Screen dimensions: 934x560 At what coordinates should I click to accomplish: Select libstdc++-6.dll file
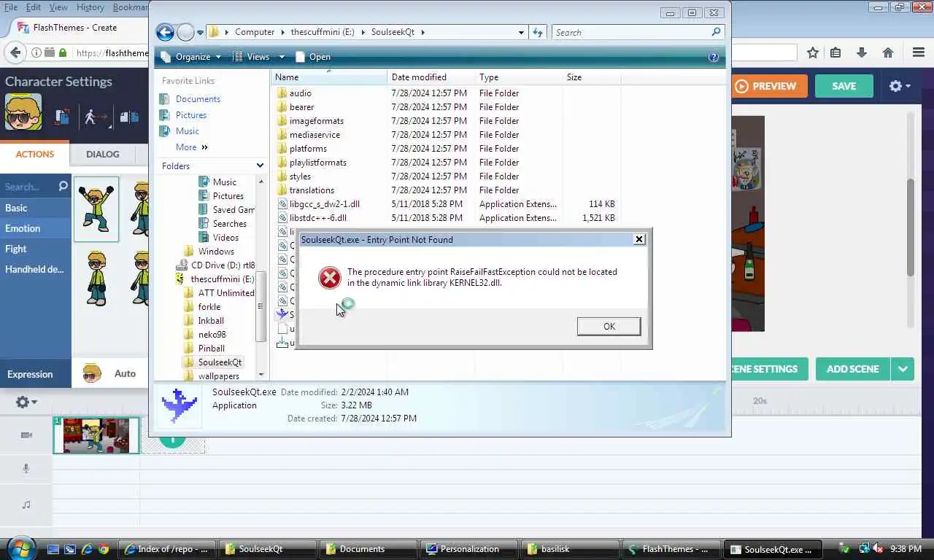coord(317,218)
